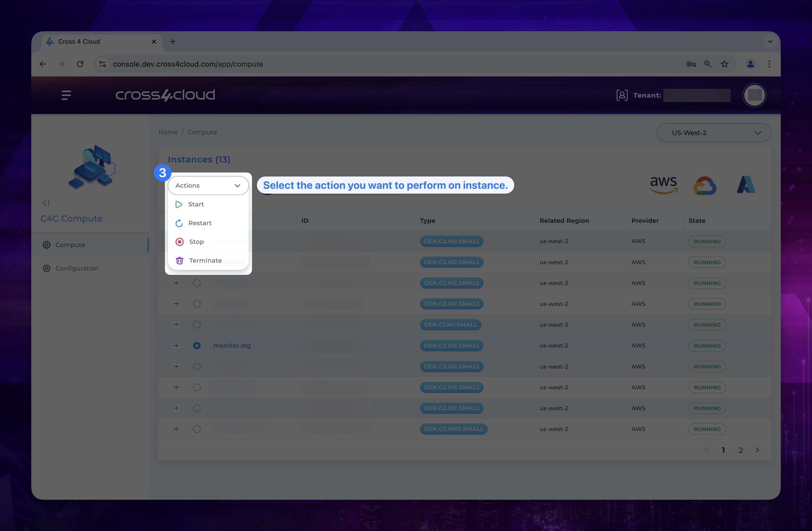The width and height of the screenshot is (812, 531).
Task: Select the radio button in the GEN.C1.M1.SMALL row
Action: point(197,325)
